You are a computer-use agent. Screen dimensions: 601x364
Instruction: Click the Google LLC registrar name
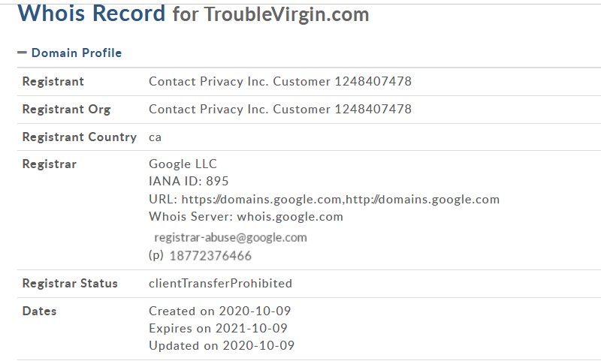(183, 164)
